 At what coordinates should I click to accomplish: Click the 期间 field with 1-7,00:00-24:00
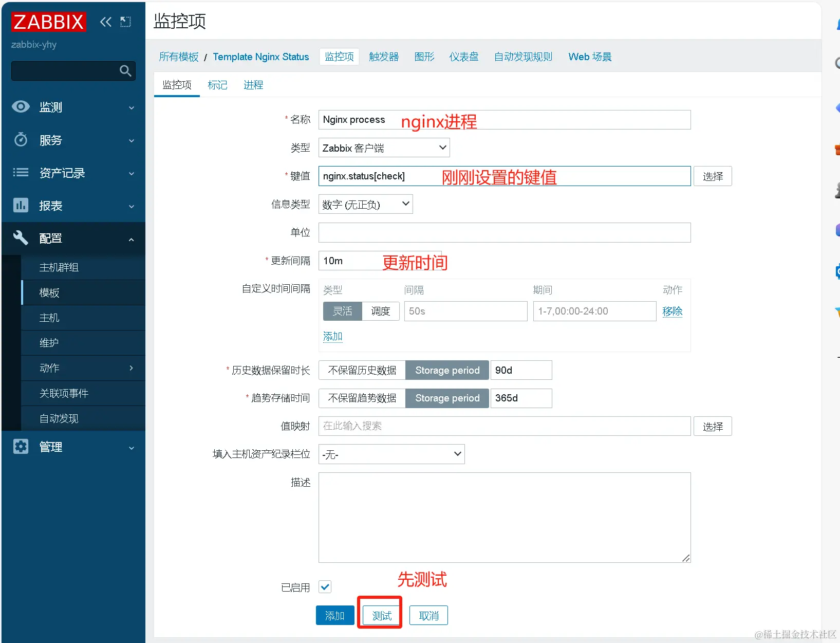coord(595,311)
